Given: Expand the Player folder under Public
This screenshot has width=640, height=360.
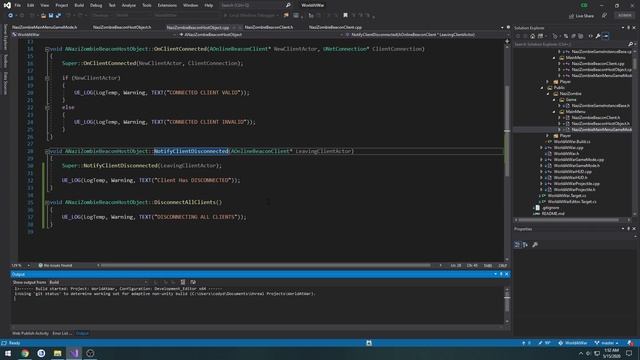Looking at the screenshot, I should pyautogui.click(x=548, y=136).
